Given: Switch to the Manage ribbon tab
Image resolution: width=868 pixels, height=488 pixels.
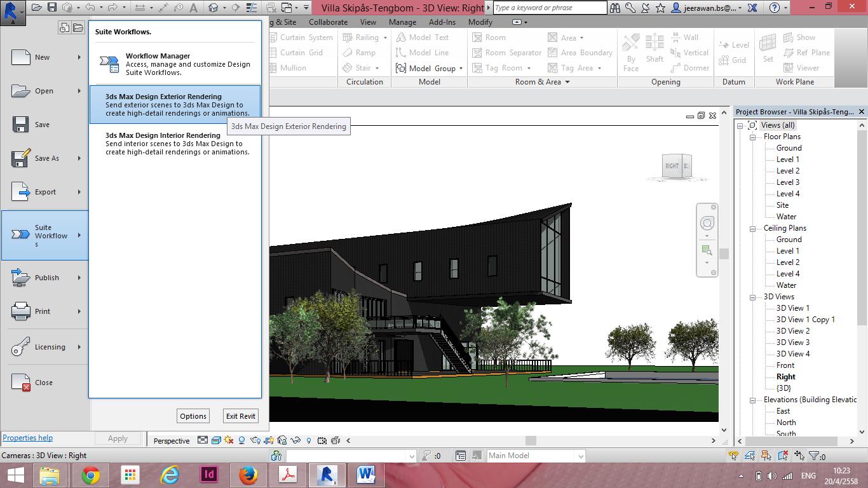Looking at the screenshot, I should pos(402,22).
